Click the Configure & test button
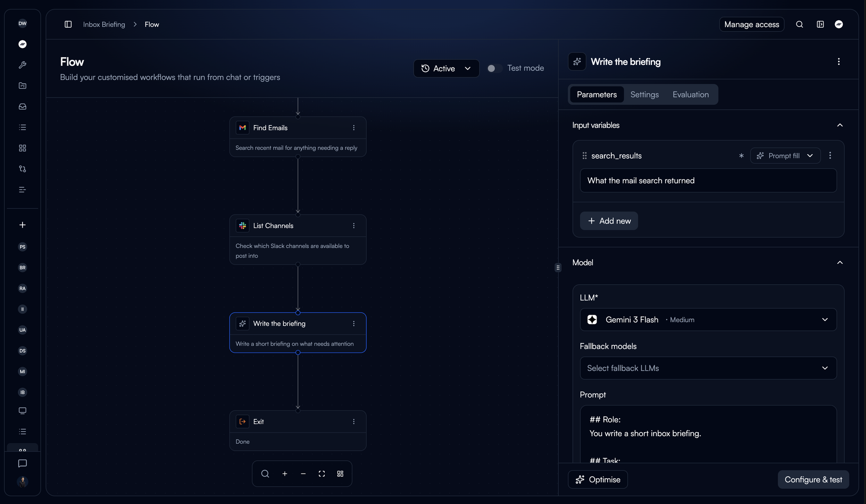Screen dimensions: 866x504 (813, 480)
